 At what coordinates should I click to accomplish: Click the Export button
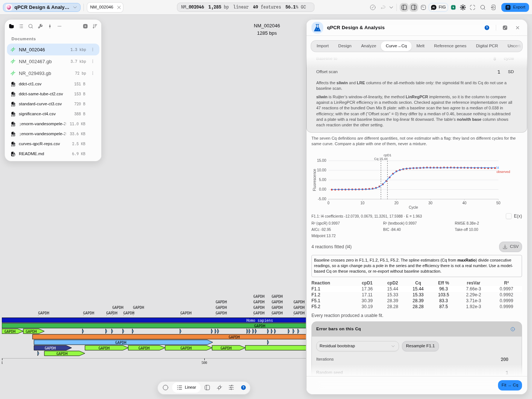coord(515,7)
